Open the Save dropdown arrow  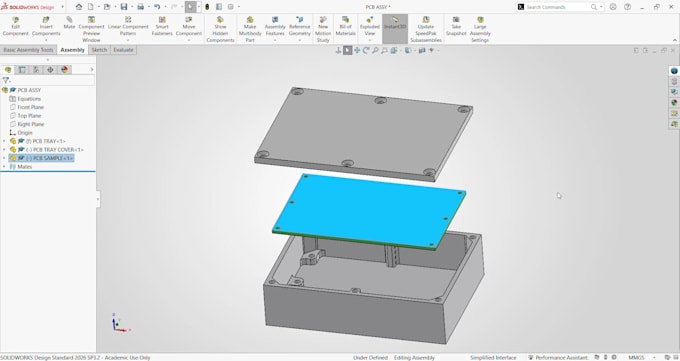point(132,7)
